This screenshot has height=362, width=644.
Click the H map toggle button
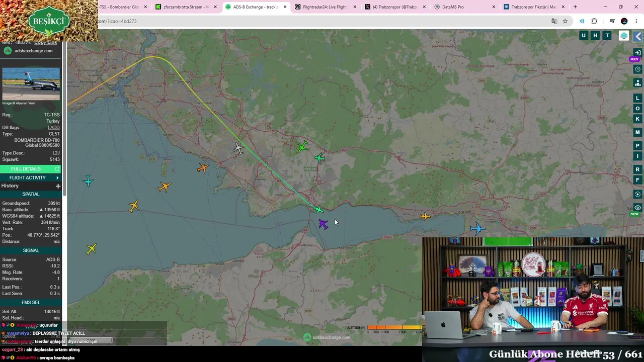(595, 35)
